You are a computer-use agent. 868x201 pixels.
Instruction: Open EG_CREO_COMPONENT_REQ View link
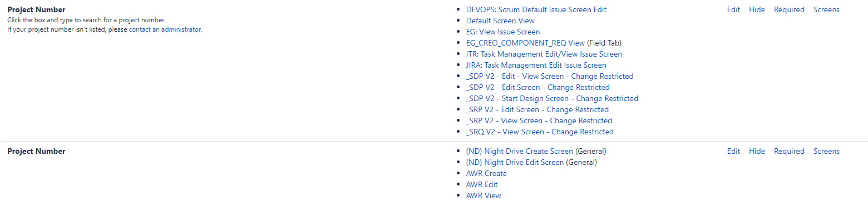[525, 43]
